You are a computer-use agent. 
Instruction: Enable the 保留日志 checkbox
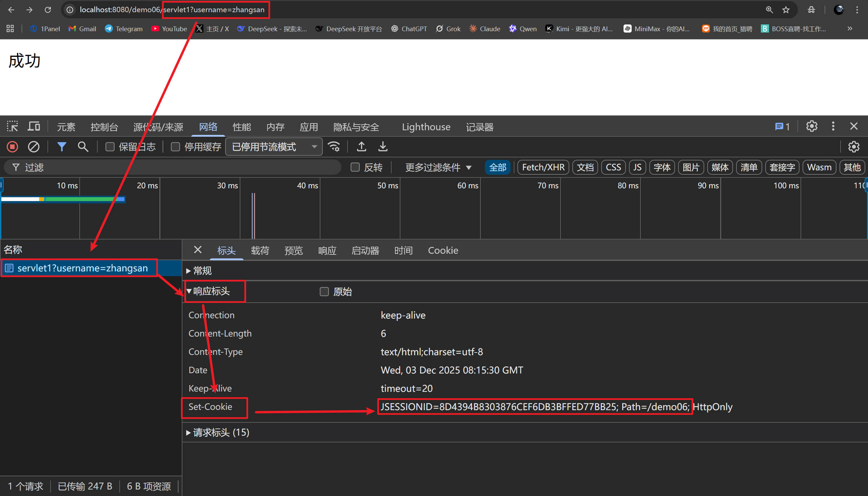[110, 147]
